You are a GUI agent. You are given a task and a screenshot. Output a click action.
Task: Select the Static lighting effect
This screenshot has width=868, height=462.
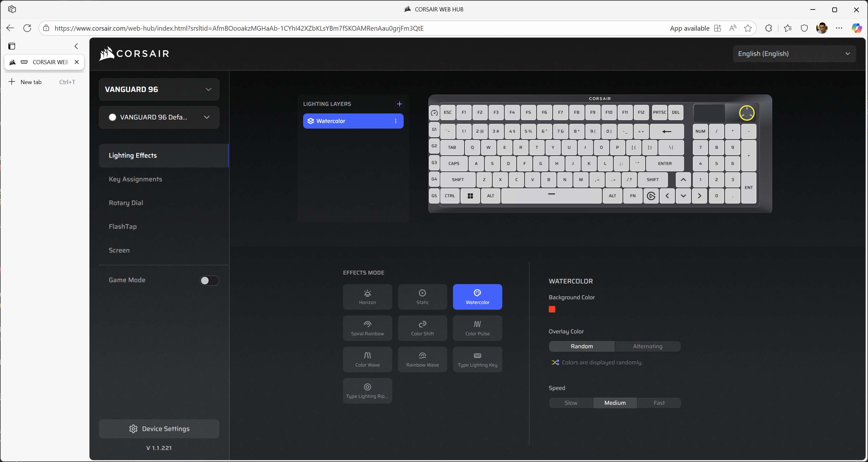click(422, 296)
